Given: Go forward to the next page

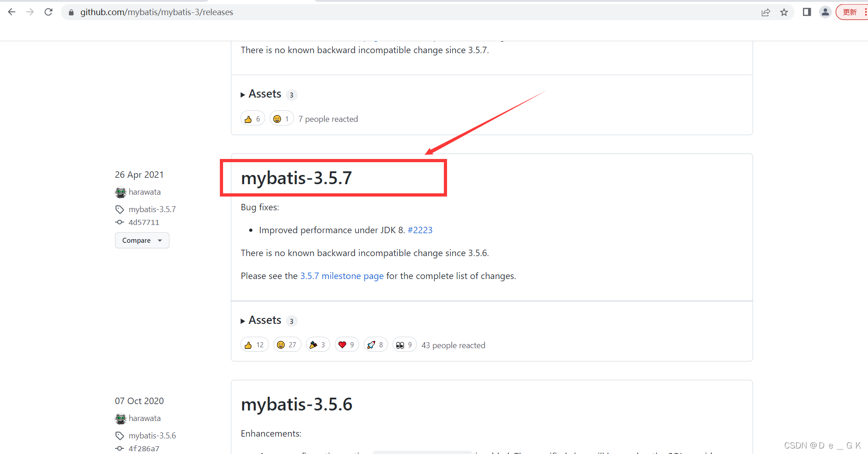Looking at the screenshot, I should pyautogui.click(x=30, y=12).
